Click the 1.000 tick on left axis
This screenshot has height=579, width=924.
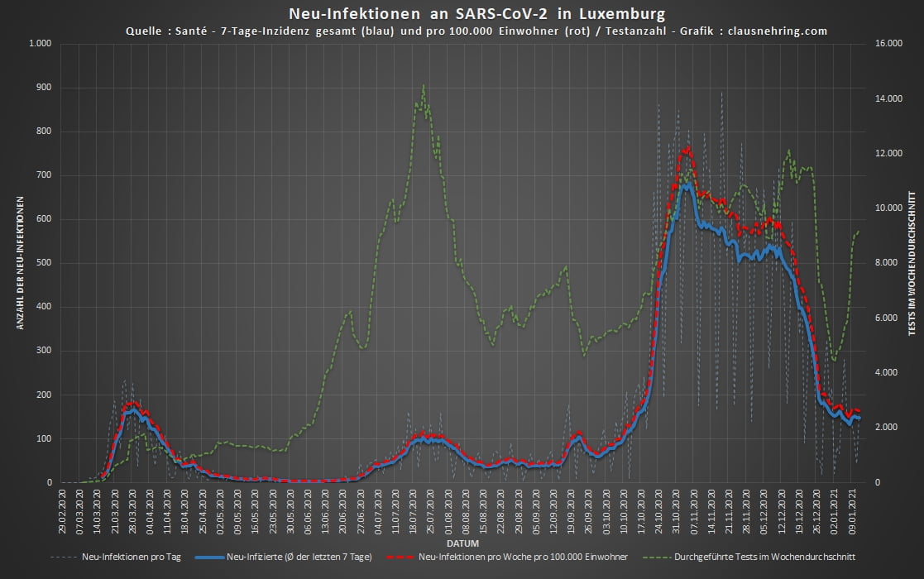[40, 43]
